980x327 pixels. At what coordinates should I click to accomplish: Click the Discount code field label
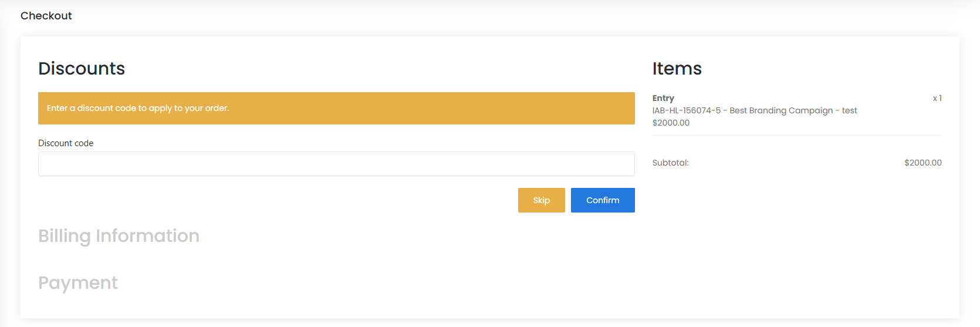tap(66, 143)
